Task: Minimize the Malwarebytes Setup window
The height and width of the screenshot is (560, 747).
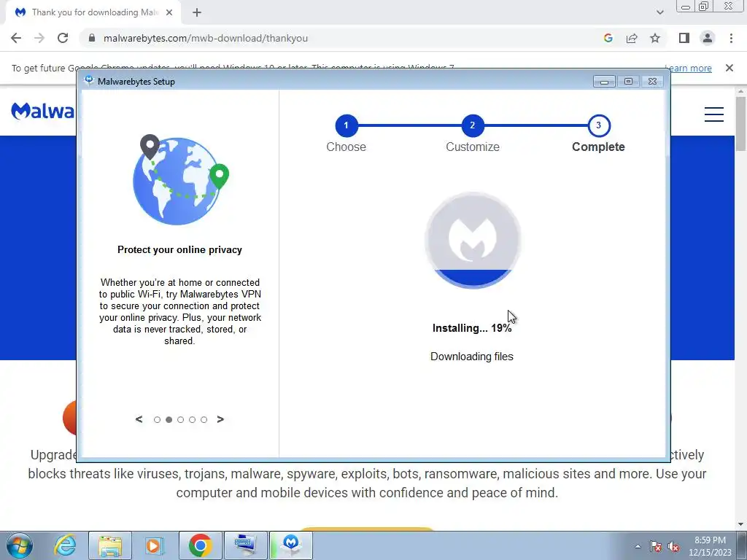Action: (604, 82)
